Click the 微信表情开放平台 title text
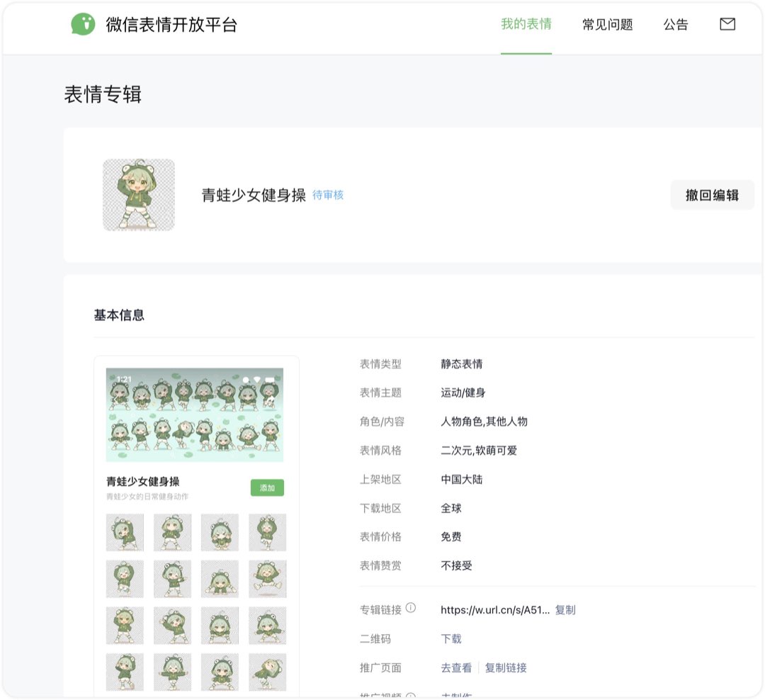765x700 pixels. [171, 24]
